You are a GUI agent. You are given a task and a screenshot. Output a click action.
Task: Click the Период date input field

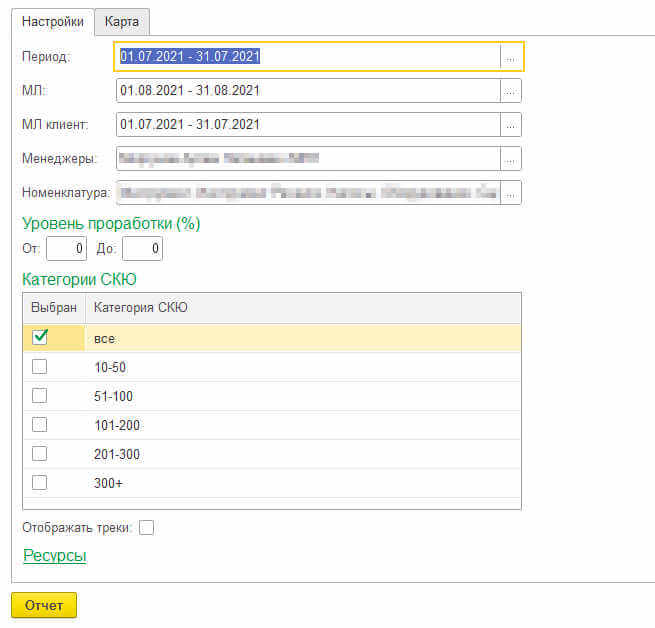[308, 57]
